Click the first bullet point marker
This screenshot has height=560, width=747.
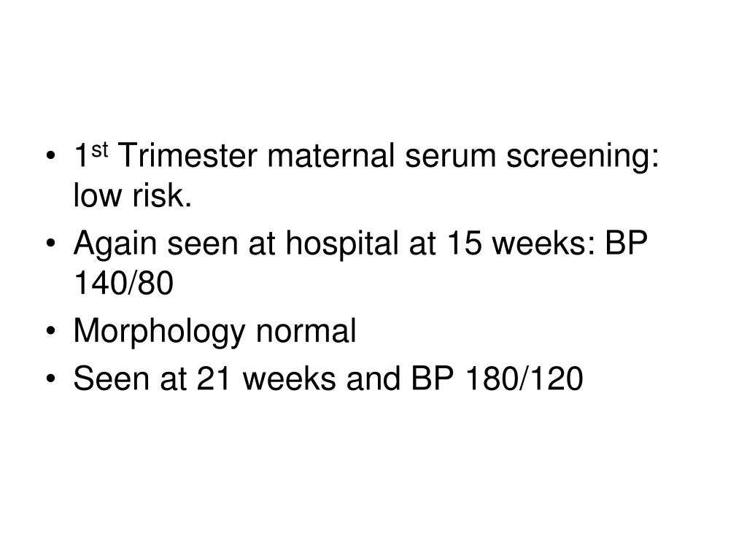point(51,156)
